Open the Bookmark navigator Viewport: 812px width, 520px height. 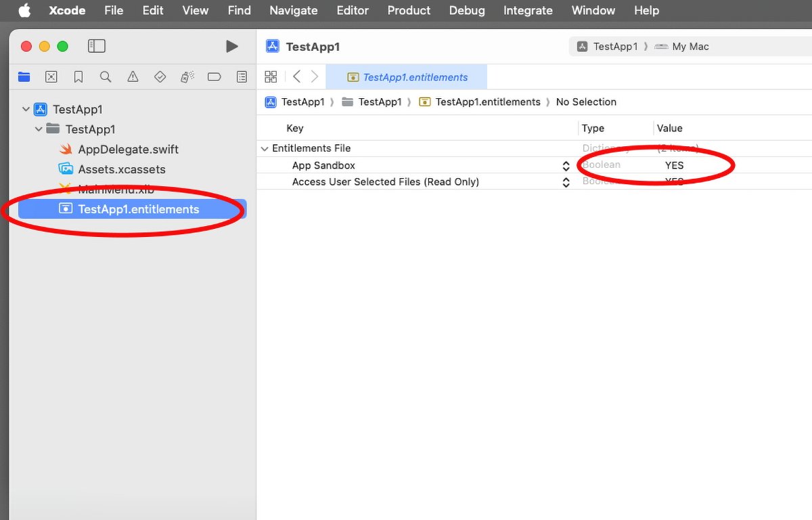tap(78, 77)
